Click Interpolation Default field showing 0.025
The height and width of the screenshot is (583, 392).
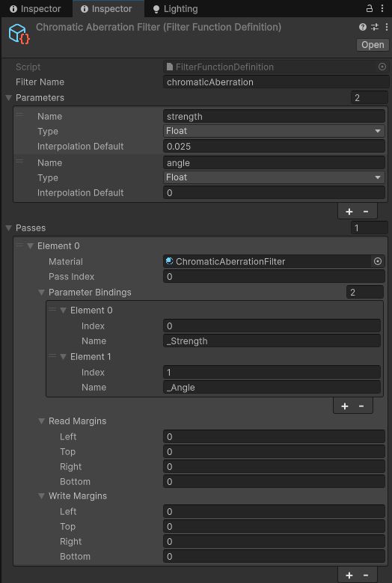coord(275,146)
